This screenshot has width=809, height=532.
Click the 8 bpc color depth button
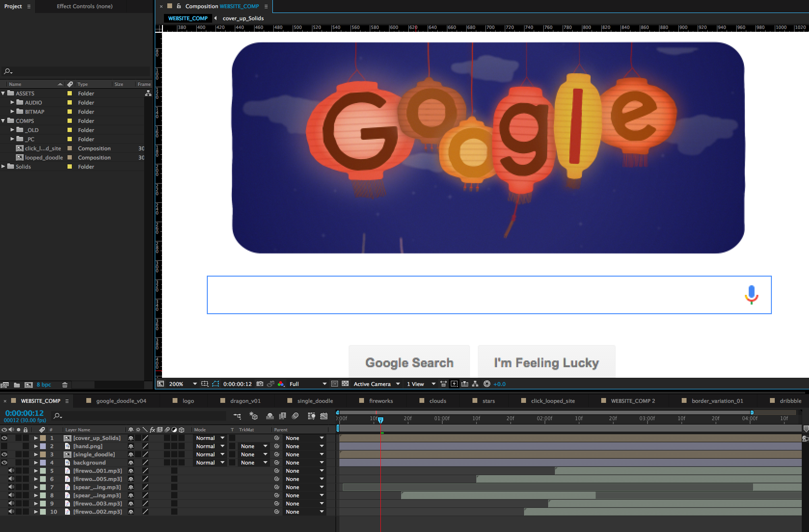pyautogui.click(x=44, y=385)
